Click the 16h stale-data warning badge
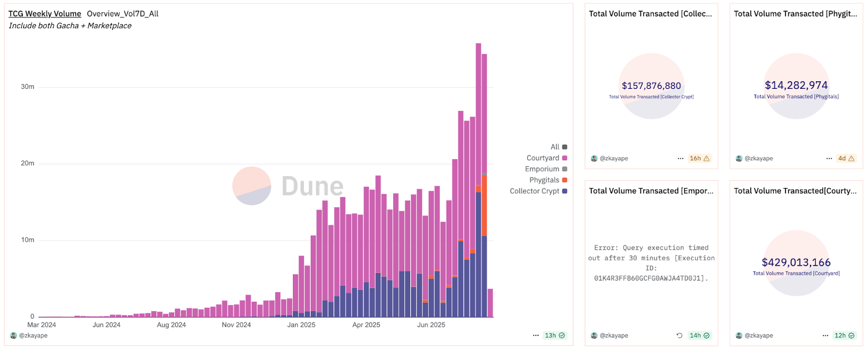 click(699, 158)
